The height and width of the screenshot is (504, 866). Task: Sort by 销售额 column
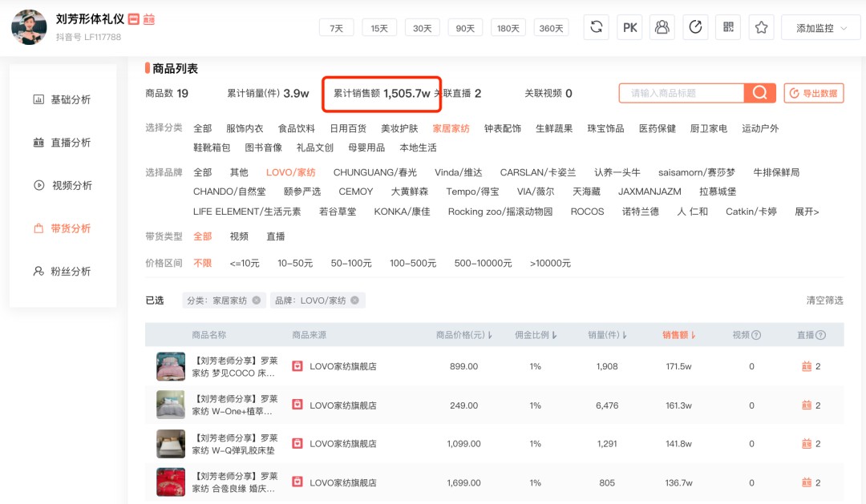pyautogui.click(x=679, y=334)
